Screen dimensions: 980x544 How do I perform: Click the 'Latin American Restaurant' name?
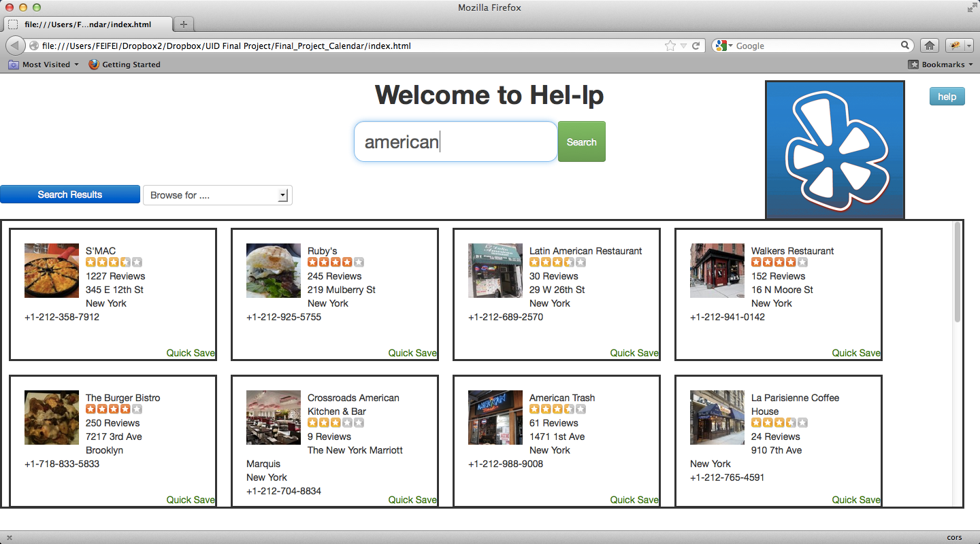(586, 251)
